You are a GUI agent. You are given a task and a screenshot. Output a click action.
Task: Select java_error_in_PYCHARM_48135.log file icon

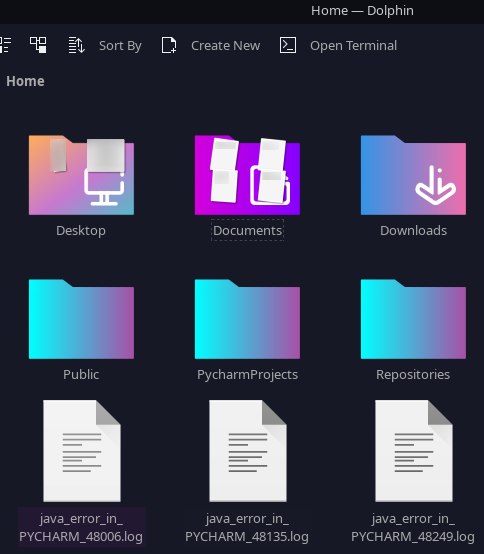tap(248, 451)
